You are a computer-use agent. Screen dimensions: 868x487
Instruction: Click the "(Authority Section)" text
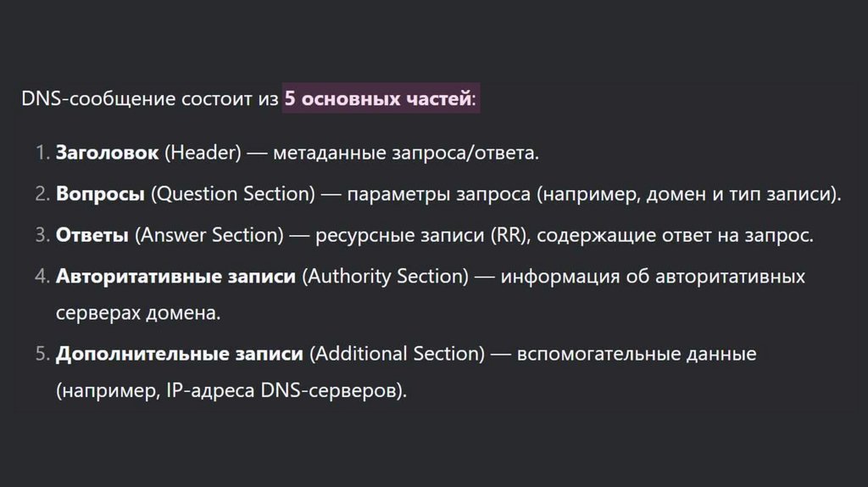386,277
